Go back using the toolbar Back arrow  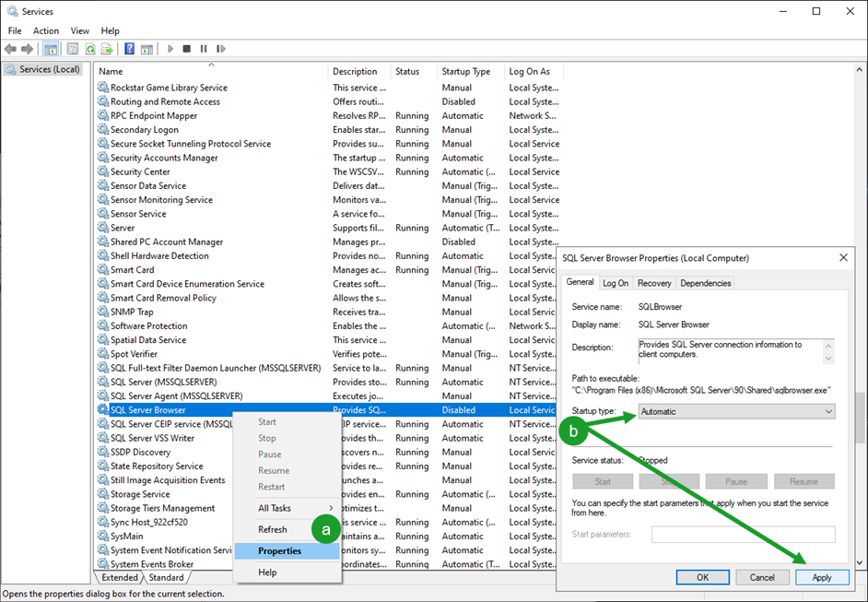[10, 49]
